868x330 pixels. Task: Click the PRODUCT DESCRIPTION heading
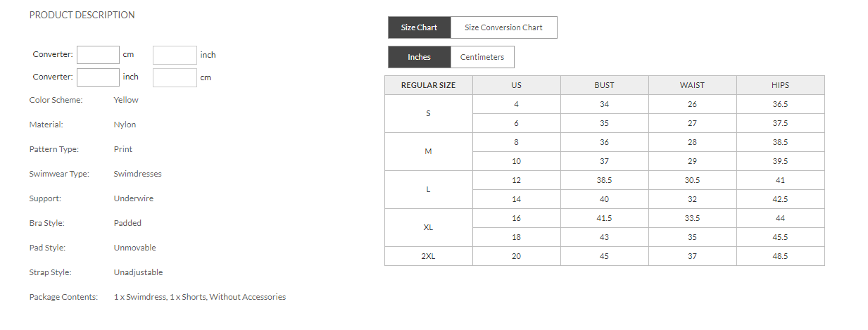(x=82, y=15)
